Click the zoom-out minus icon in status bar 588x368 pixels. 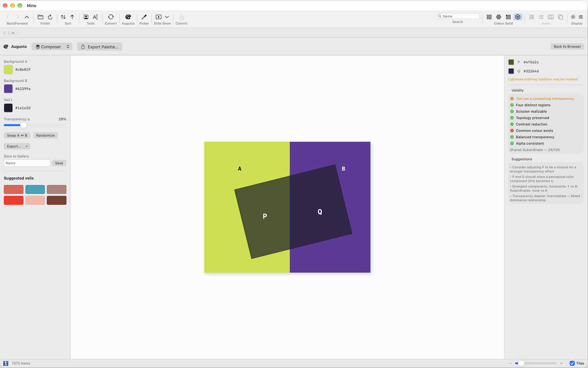click(510, 363)
